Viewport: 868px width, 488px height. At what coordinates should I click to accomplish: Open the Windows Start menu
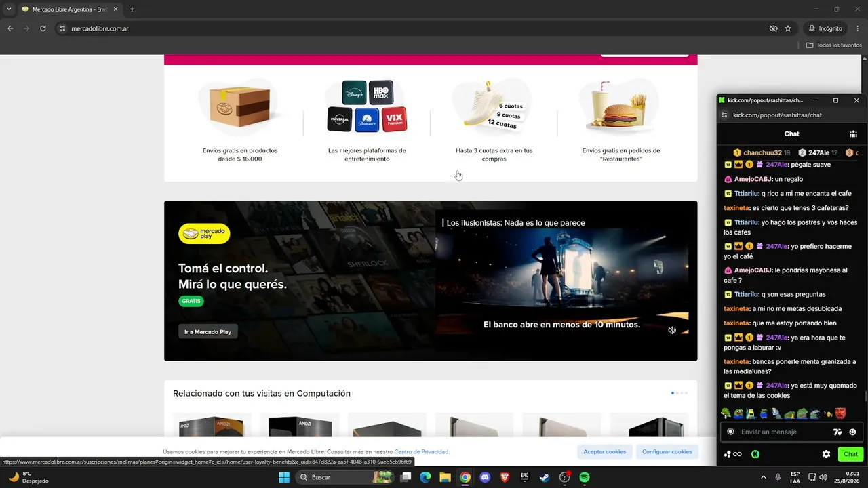[x=283, y=477]
